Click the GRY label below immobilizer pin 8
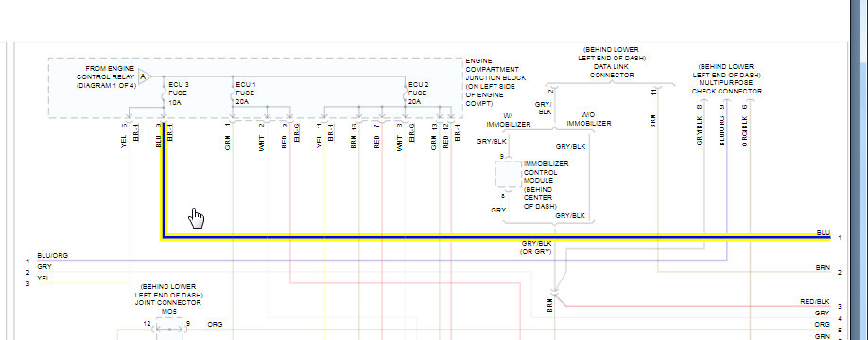The height and width of the screenshot is (340, 868). [497, 210]
